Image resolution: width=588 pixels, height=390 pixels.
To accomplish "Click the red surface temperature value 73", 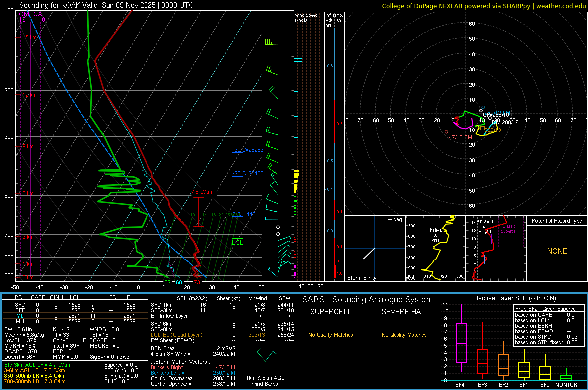I will [x=197, y=282].
